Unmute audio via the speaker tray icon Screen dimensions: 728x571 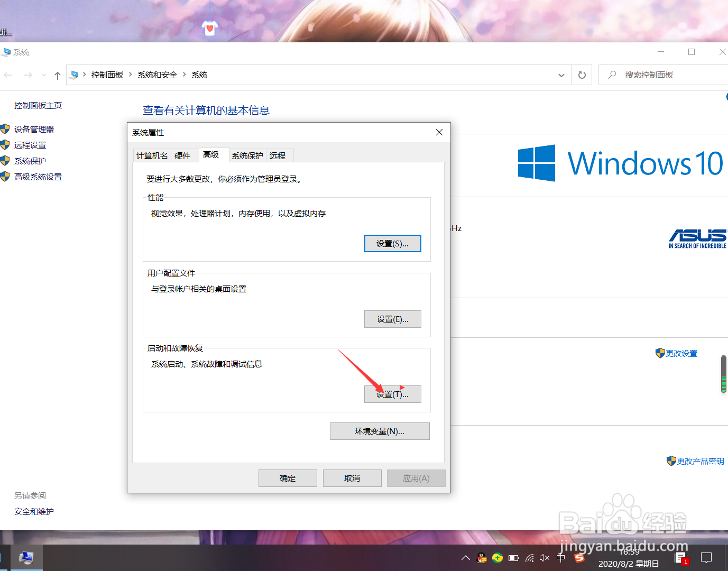[545, 558]
